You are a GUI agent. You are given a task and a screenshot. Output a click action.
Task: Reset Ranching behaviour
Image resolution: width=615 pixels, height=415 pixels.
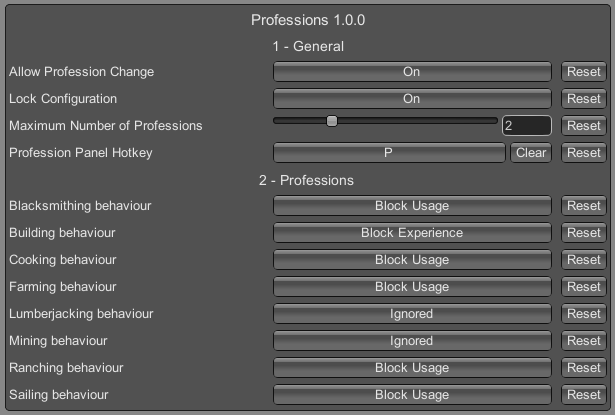584,368
